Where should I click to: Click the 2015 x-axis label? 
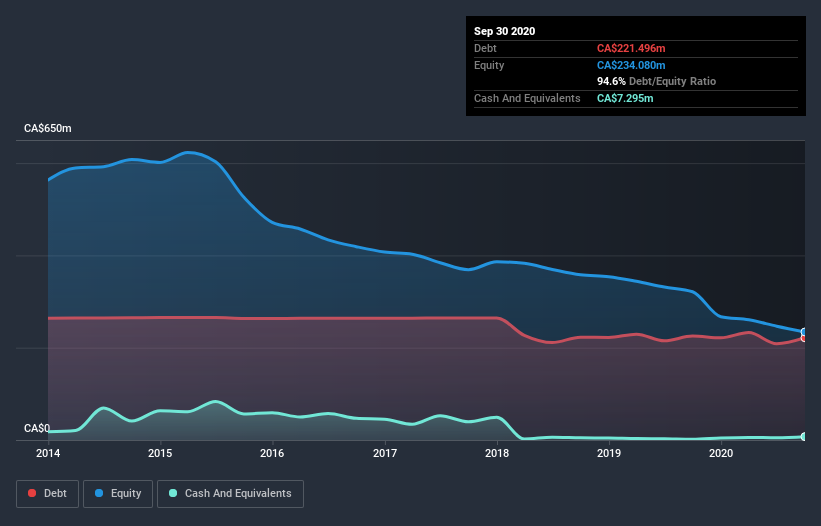[x=160, y=453]
